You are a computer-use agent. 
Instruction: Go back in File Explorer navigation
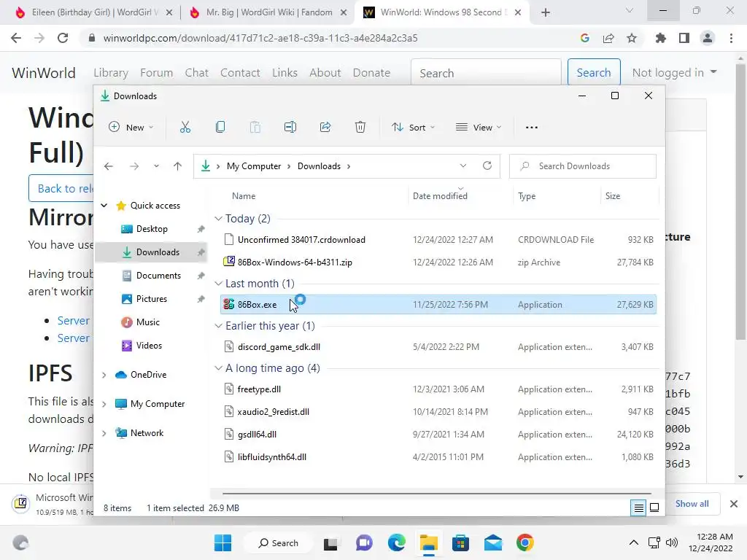109,166
